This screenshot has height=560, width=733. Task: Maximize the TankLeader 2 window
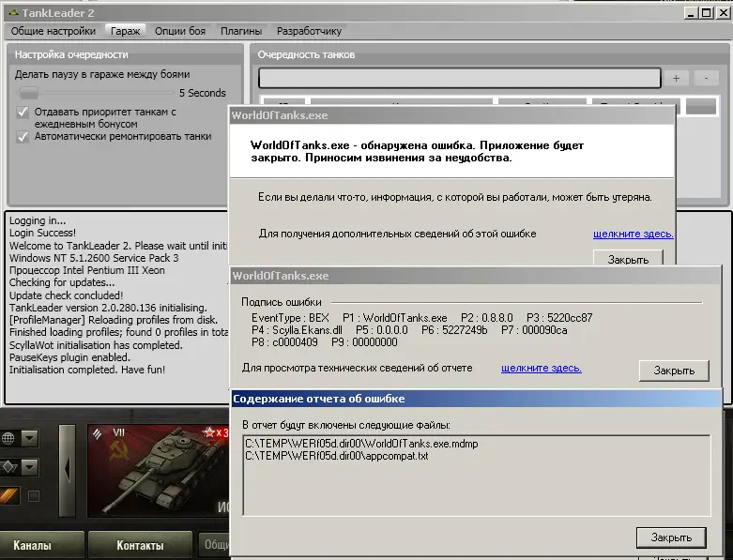point(707,13)
